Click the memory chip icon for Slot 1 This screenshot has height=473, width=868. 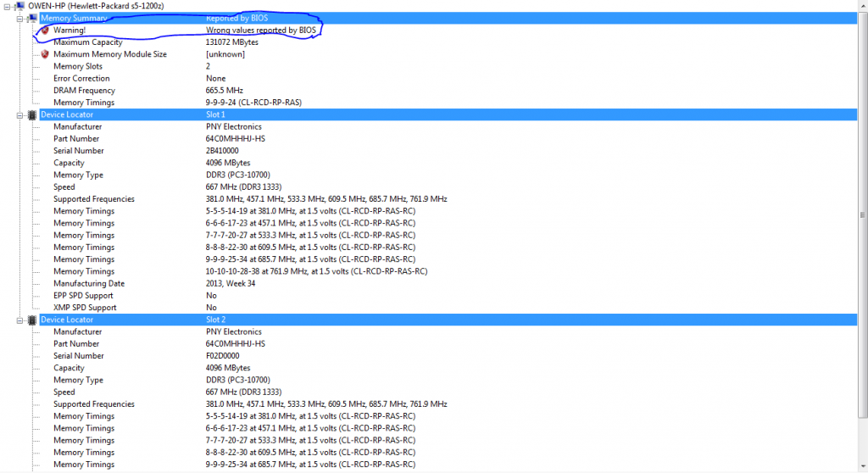pos(32,114)
